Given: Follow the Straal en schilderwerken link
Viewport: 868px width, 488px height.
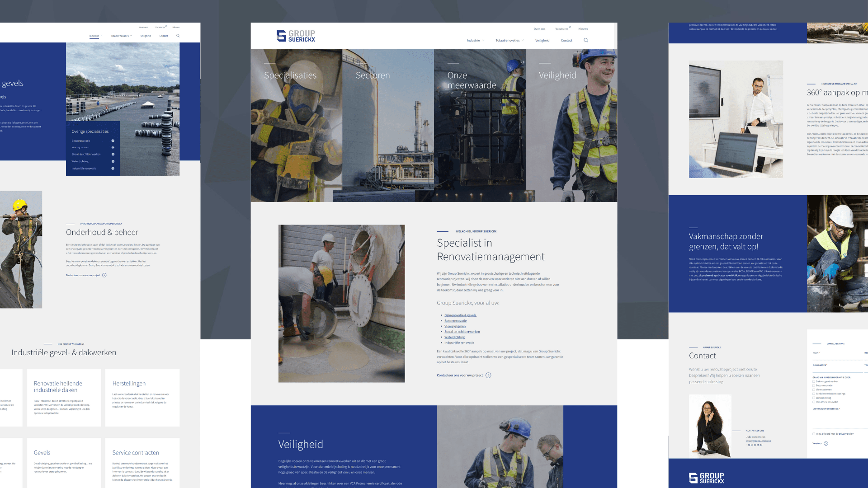Looking at the screenshot, I should 462,332.
